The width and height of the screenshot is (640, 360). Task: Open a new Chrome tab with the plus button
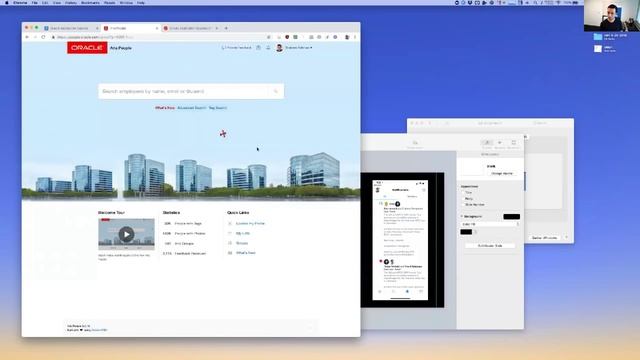pyautogui.click(x=226, y=28)
